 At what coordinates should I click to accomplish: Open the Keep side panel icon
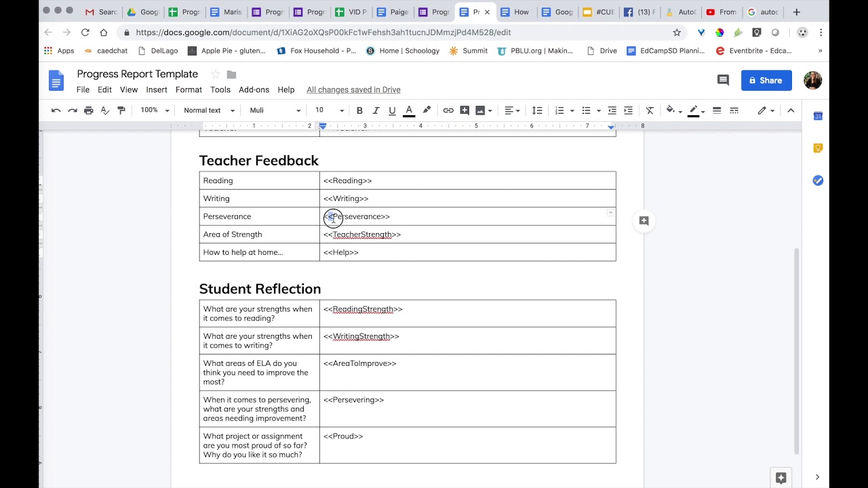(818, 148)
